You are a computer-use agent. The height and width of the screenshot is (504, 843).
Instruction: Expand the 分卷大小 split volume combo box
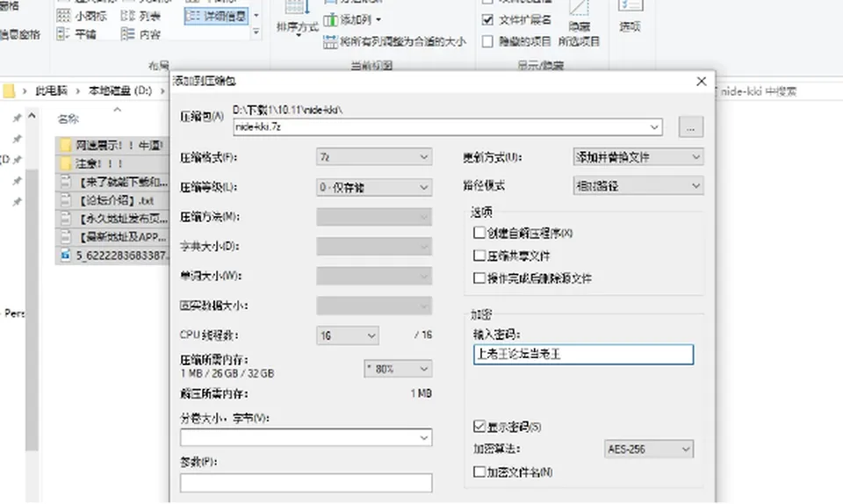click(x=423, y=437)
